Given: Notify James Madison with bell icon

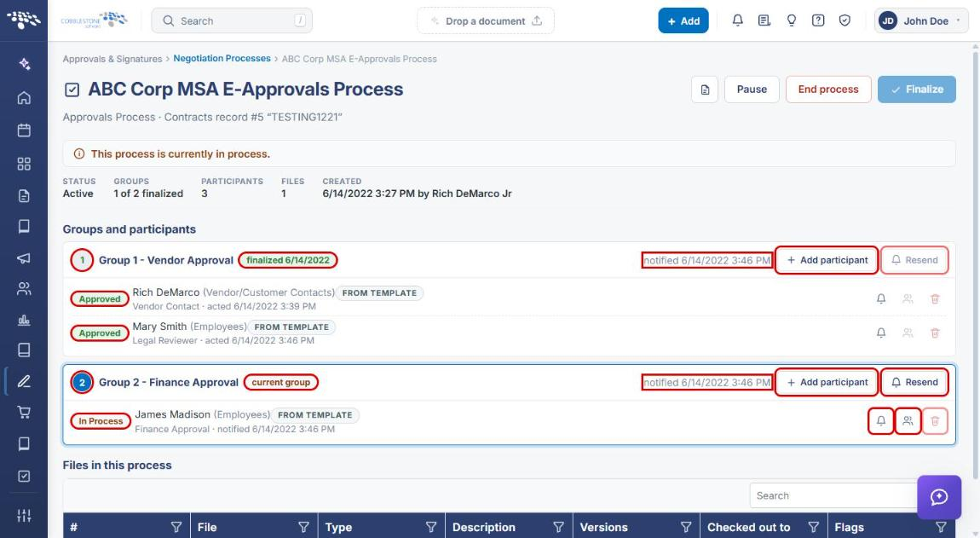Looking at the screenshot, I should pyautogui.click(x=880, y=421).
